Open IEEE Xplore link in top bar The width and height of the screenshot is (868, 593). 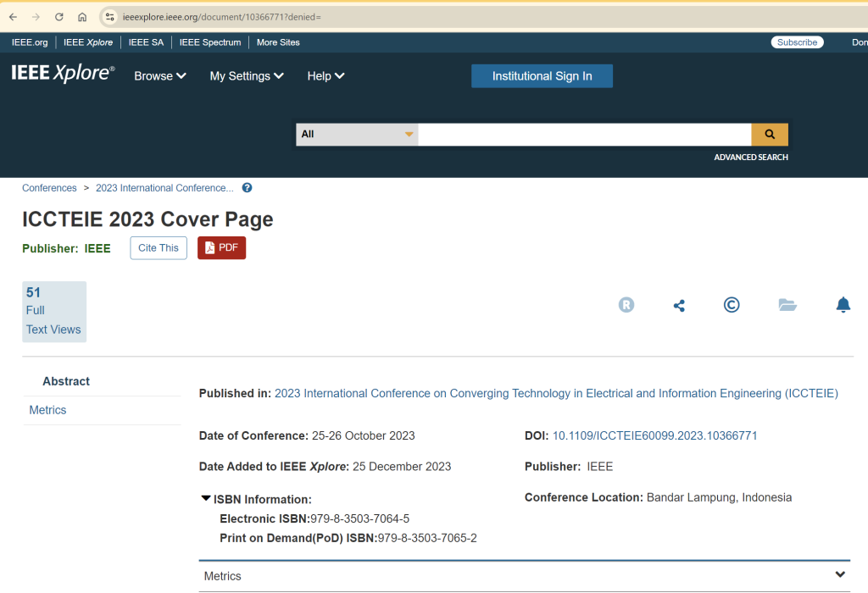pos(88,42)
